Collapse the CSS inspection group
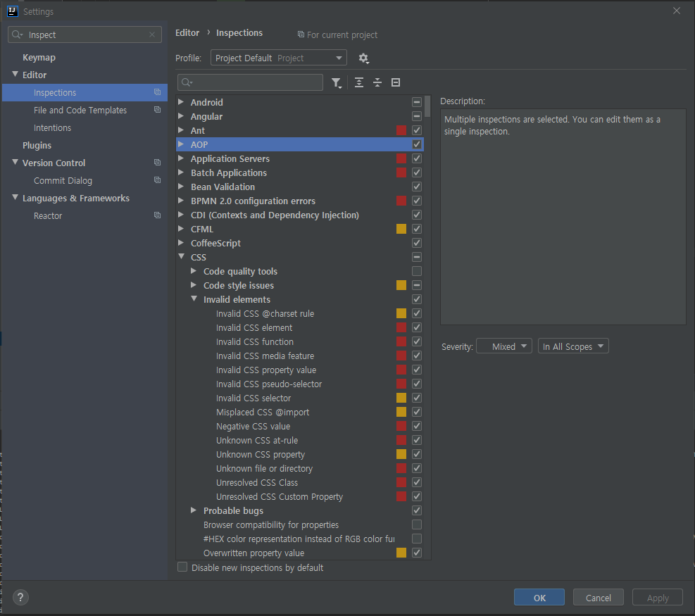Image resolution: width=695 pixels, height=616 pixels. (x=181, y=256)
